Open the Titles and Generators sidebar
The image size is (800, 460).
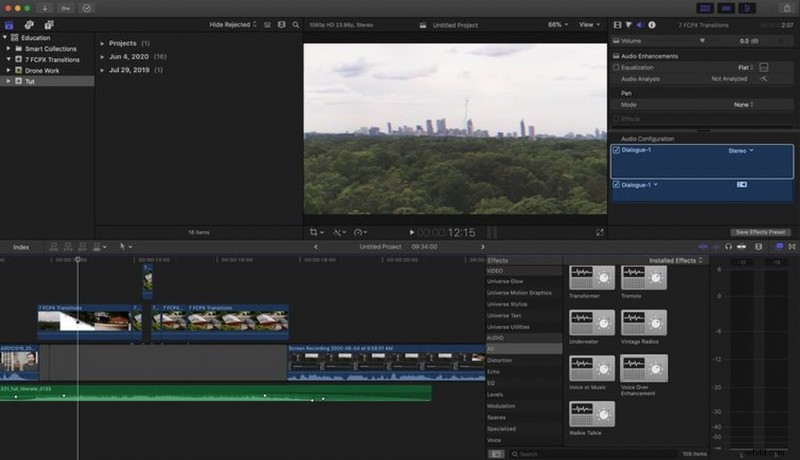point(49,25)
